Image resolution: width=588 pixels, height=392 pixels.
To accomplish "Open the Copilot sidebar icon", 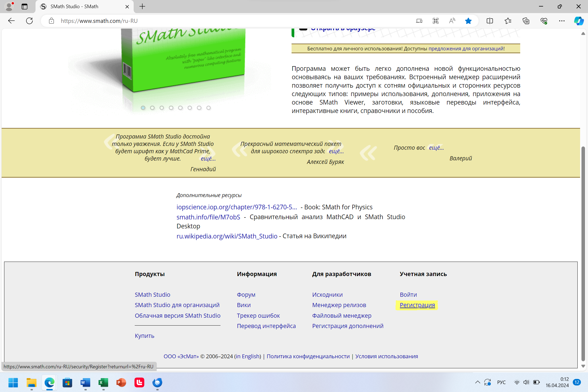I will 579,21.
